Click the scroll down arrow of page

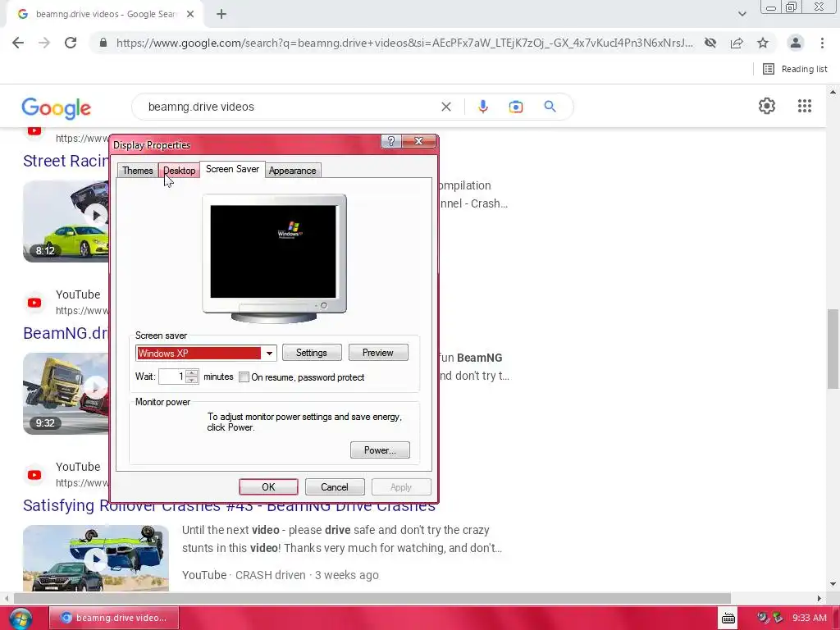point(833,584)
